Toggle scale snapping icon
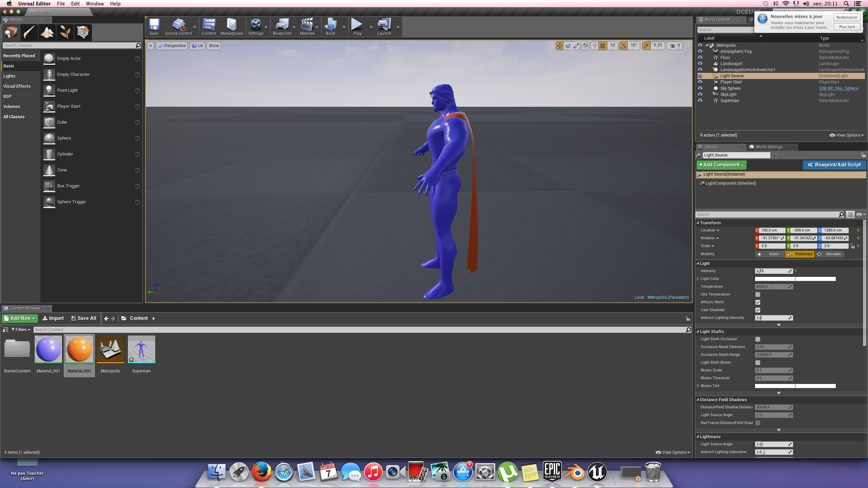Screen dimensions: 868x488 646,46
